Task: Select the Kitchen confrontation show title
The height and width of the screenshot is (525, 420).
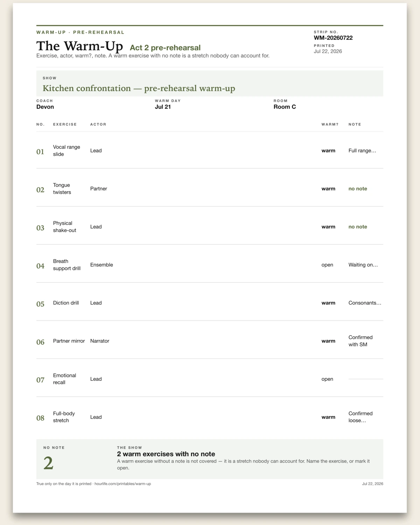Action: coord(139,88)
